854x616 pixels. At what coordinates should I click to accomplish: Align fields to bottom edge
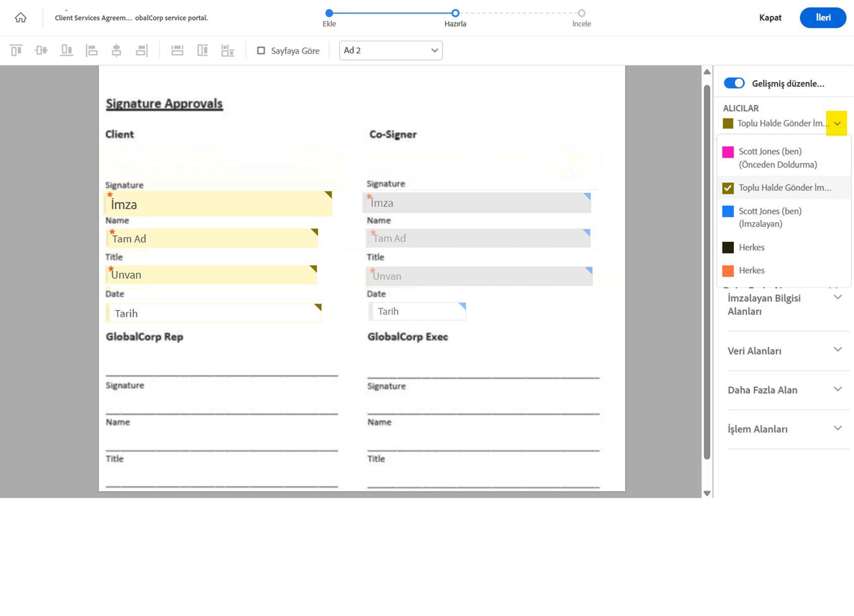tap(67, 50)
